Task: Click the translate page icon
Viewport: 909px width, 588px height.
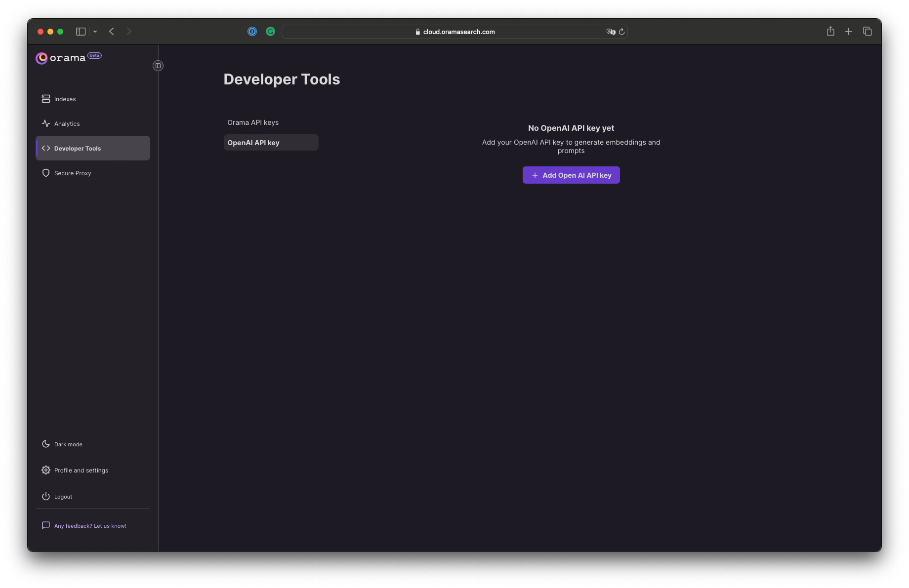Action: pyautogui.click(x=611, y=32)
